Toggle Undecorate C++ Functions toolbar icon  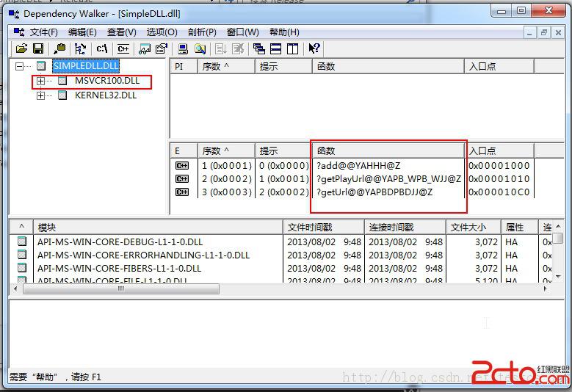pos(123,48)
